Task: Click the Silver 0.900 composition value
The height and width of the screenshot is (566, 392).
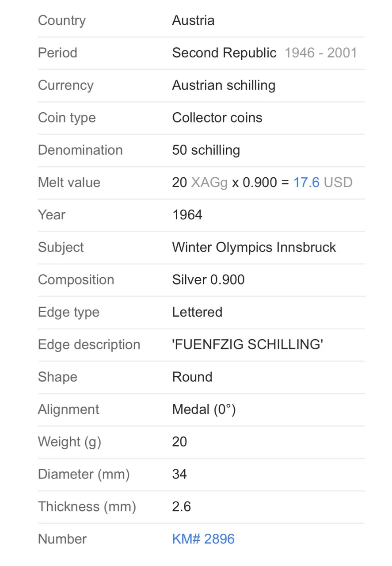Action: coord(208,280)
